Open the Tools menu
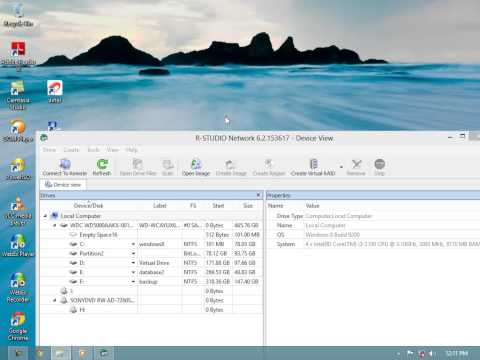This screenshot has height=360, width=480. click(93, 150)
